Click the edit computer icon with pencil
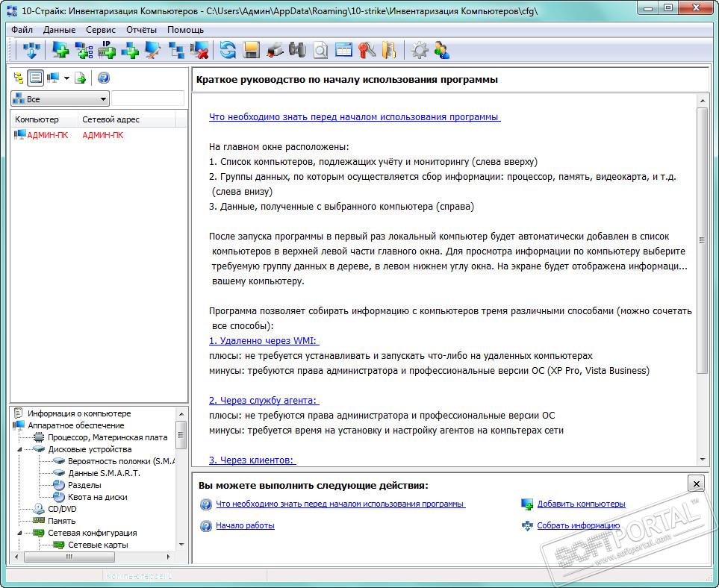Viewport: 719px width, 588px height. [x=153, y=50]
